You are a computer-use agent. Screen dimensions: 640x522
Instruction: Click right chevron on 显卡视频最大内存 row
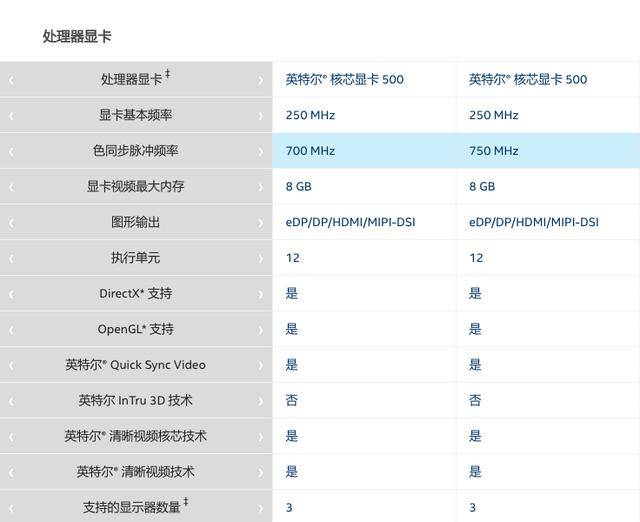(x=260, y=187)
